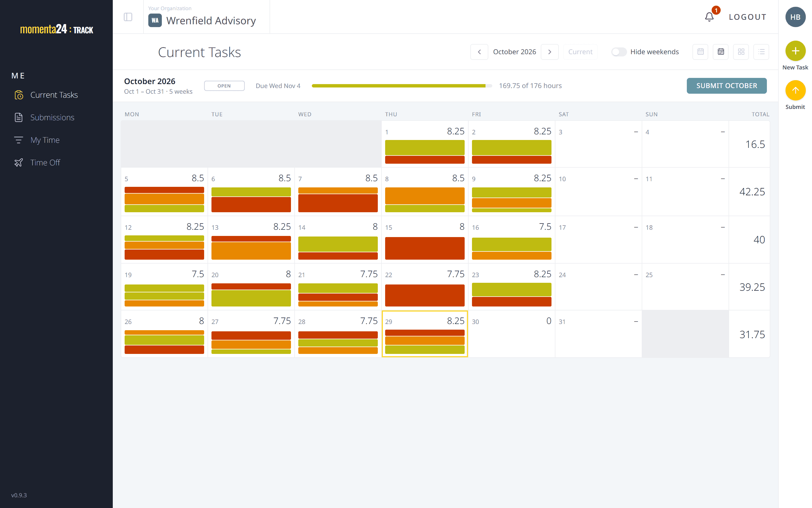Switch to the first calendar view icon
Viewport: 812px width, 508px height.
(x=700, y=52)
